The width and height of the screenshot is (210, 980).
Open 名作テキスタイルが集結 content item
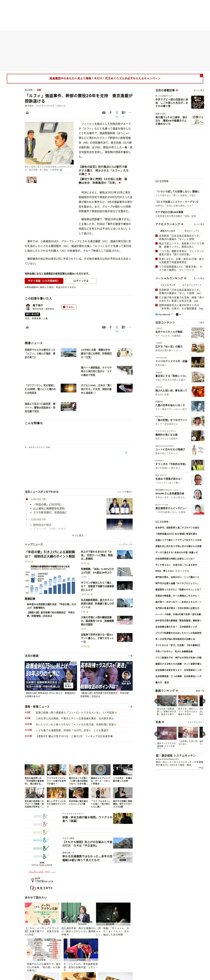tap(180, 333)
